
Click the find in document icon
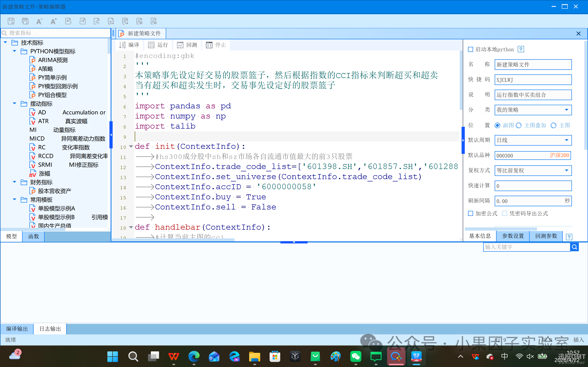coord(97,21)
